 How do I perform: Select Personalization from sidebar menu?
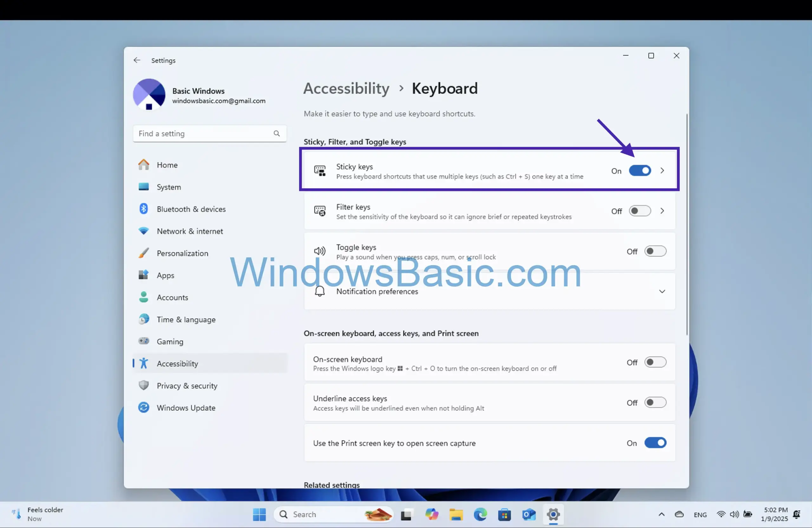click(182, 253)
